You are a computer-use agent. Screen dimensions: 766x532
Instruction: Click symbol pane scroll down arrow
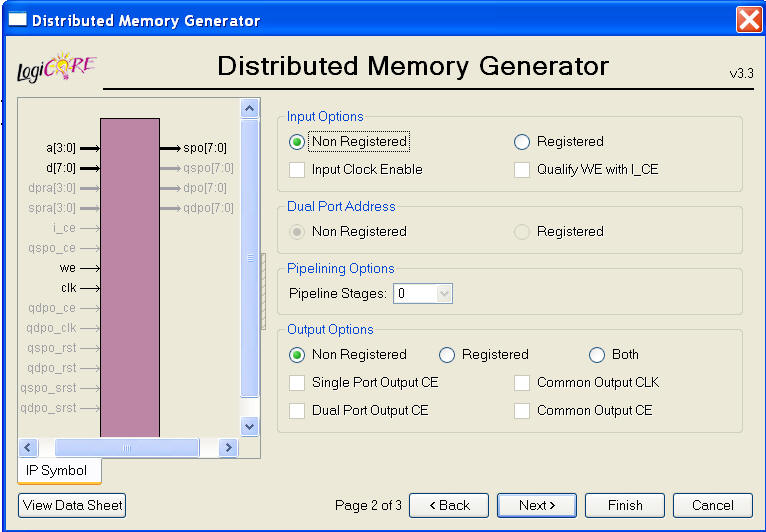[x=250, y=426]
